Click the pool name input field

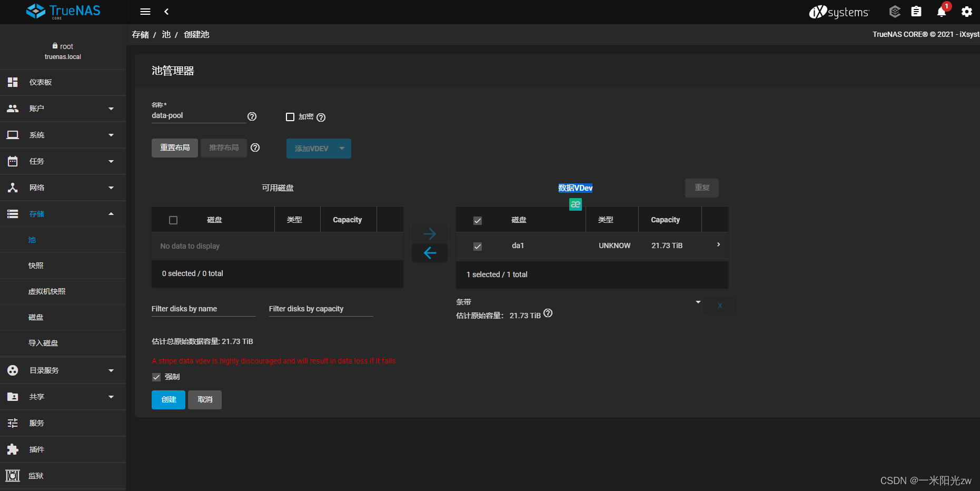[199, 116]
